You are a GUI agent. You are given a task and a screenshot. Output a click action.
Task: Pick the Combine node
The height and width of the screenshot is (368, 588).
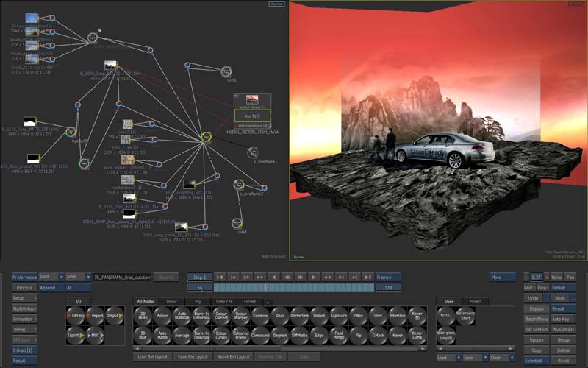tap(260, 316)
